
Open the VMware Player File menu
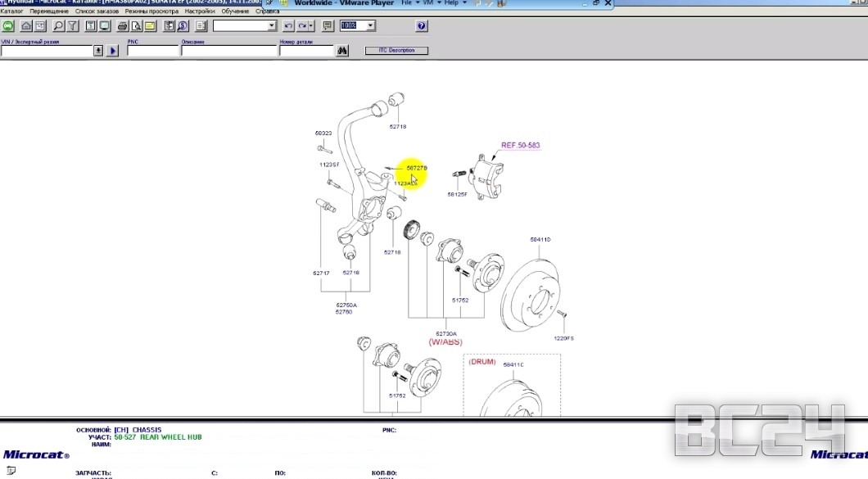click(407, 3)
